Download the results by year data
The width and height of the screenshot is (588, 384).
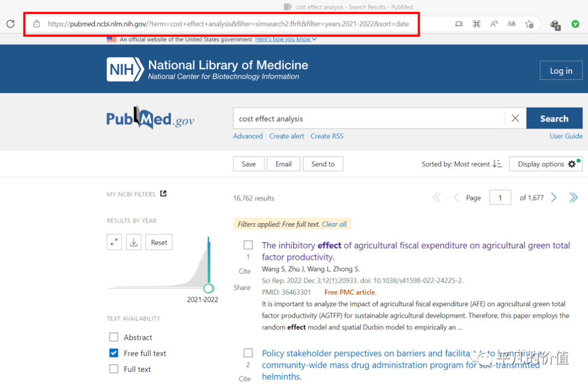[133, 243]
